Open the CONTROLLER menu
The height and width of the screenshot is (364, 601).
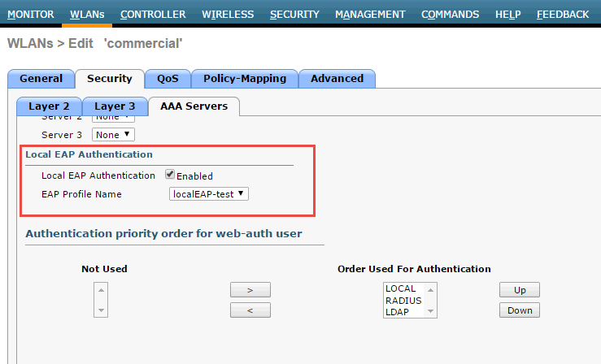click(153, 15)
